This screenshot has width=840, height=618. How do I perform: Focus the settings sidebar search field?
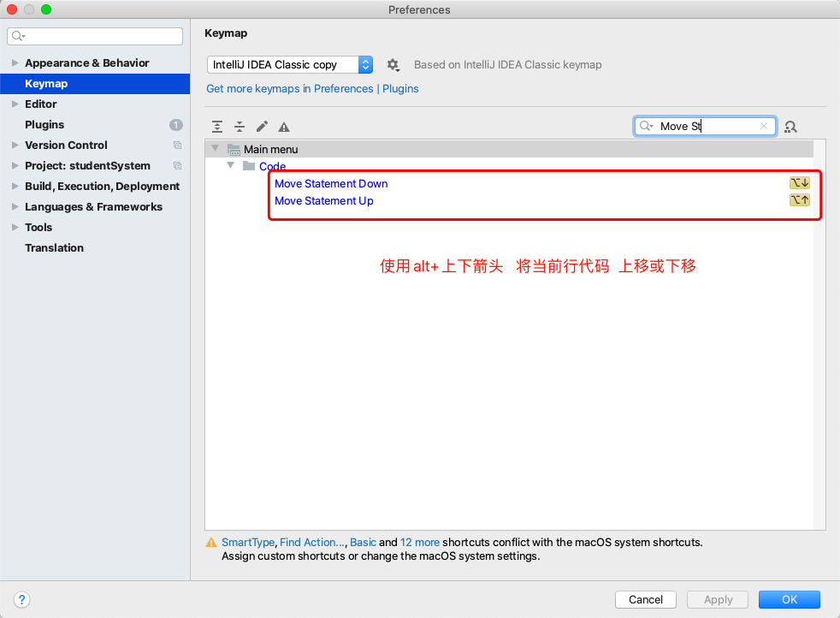tap(95, 36)
